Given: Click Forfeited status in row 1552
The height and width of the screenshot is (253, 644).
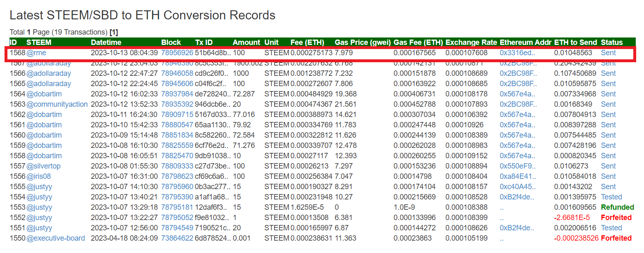Looking at the screenshot, I should [x=616, y=218].
